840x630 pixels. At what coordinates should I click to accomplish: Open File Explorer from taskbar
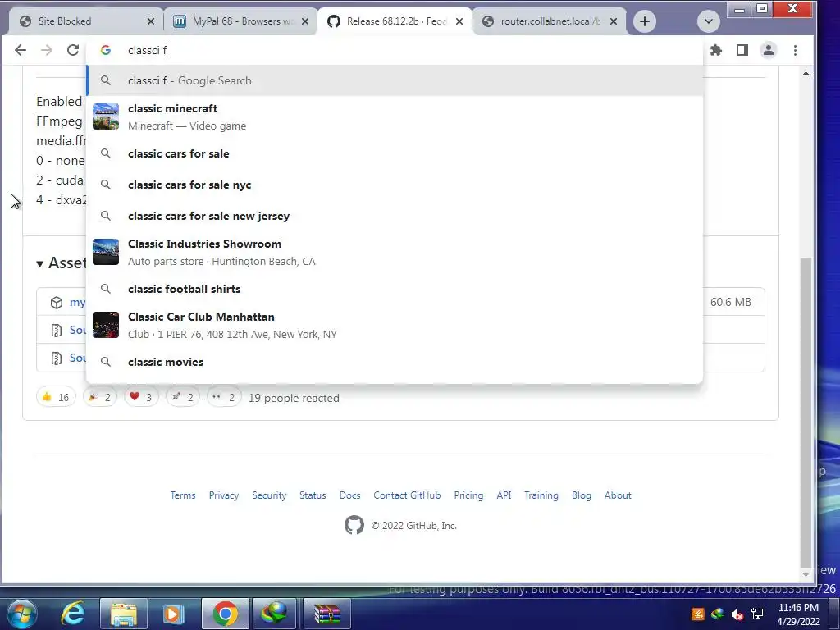(x=124, y=614)
